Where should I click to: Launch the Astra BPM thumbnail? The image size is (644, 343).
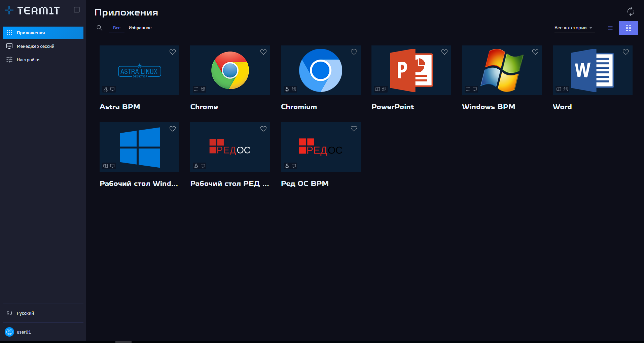[139, 70]
